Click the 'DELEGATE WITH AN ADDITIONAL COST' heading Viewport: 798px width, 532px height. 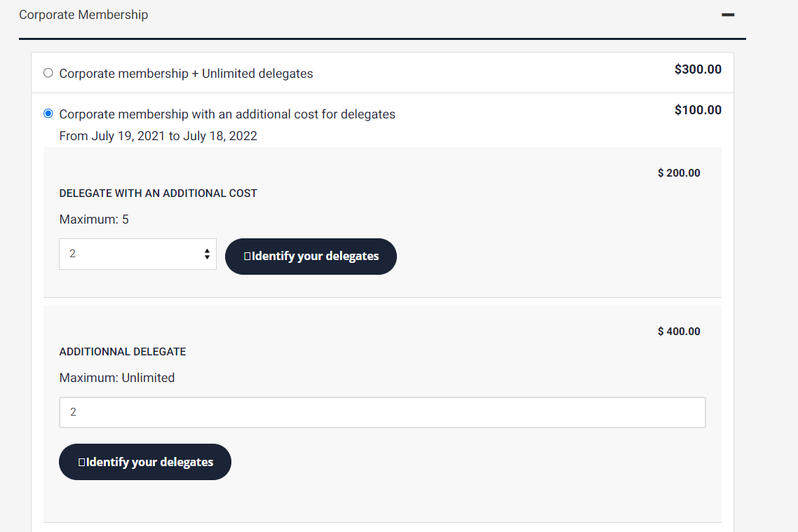pos(158,193)
